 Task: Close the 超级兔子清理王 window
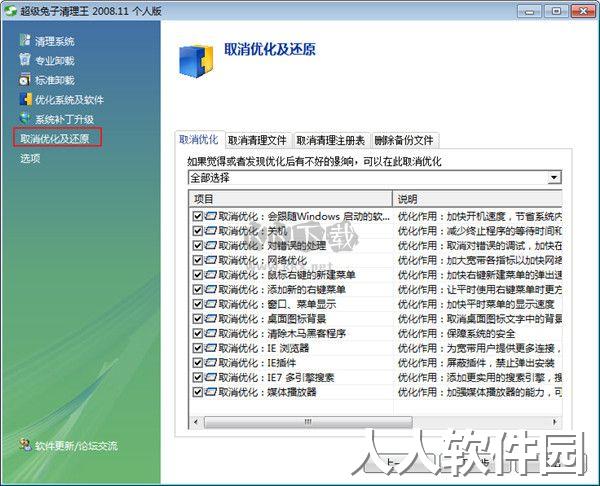[x=584, y=11]
